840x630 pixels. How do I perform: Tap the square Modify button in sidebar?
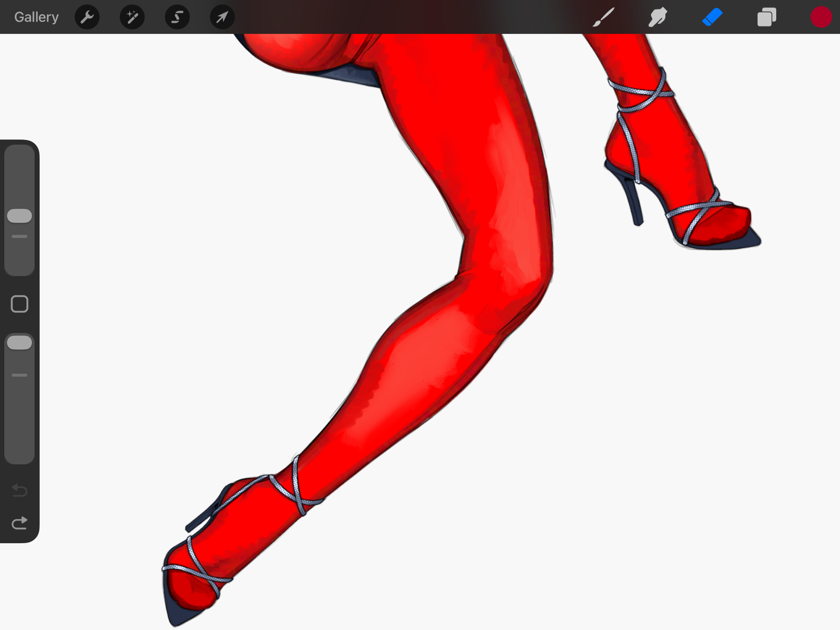pos(19,304)
